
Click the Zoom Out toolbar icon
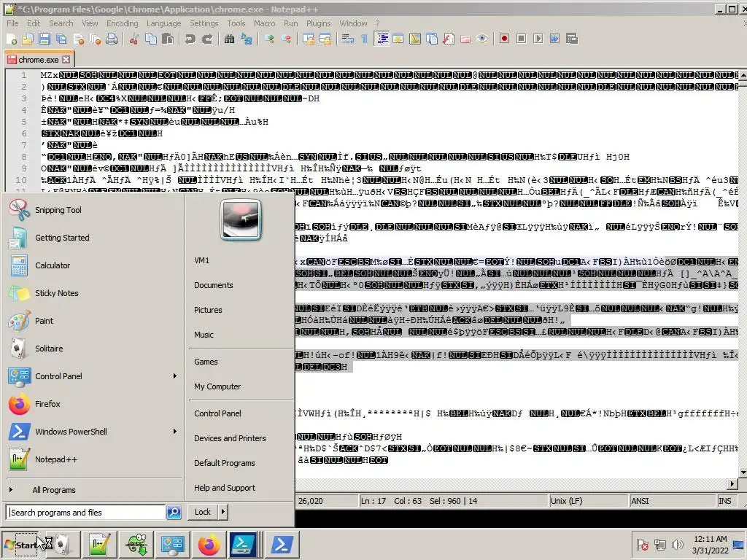click(286, 39)
